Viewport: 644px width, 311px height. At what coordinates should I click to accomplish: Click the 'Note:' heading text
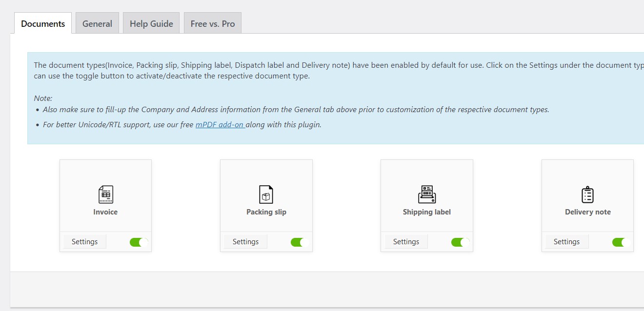click(43, 98)
